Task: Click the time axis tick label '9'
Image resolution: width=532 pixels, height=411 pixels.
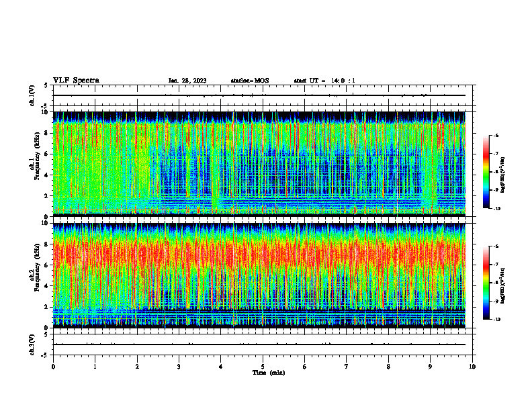Action: [x=430, y=367]
